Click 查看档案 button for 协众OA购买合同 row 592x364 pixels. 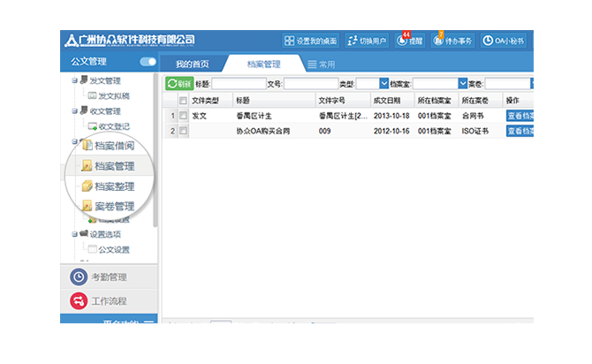pos(520,131)
